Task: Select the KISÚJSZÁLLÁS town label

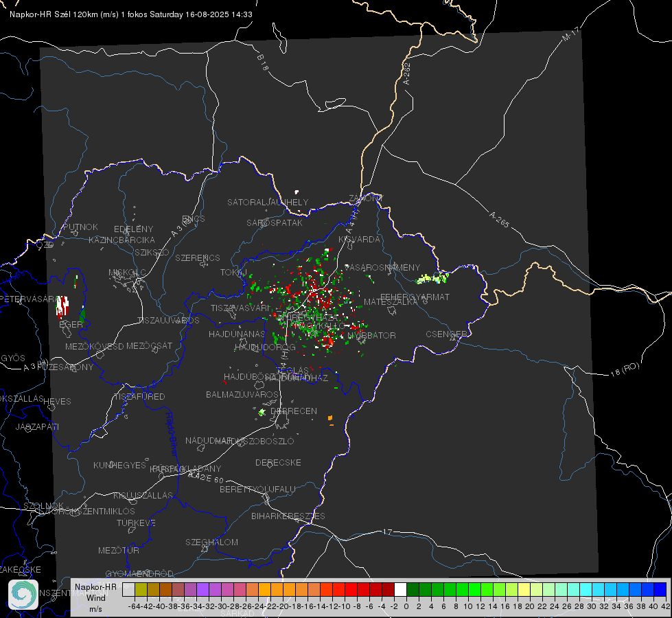Action: pyautogui.click(x=143, y=495)
